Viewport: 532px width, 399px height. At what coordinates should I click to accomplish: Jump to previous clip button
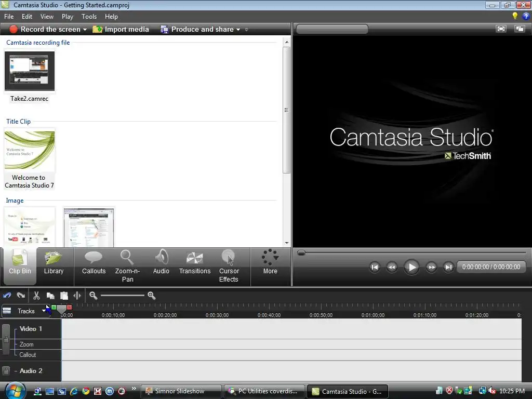pyautogui.click(x=375, y=267)
